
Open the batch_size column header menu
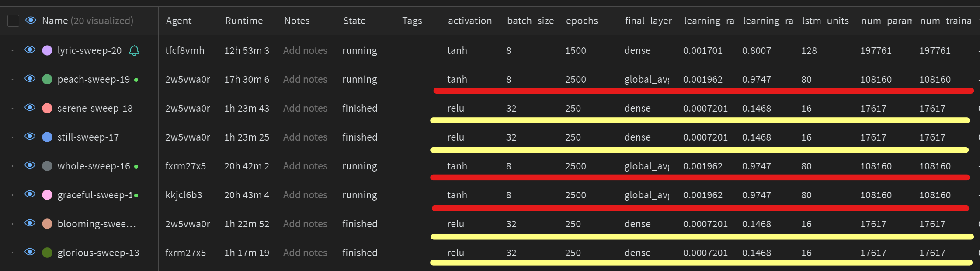click(x=530, y=20)
